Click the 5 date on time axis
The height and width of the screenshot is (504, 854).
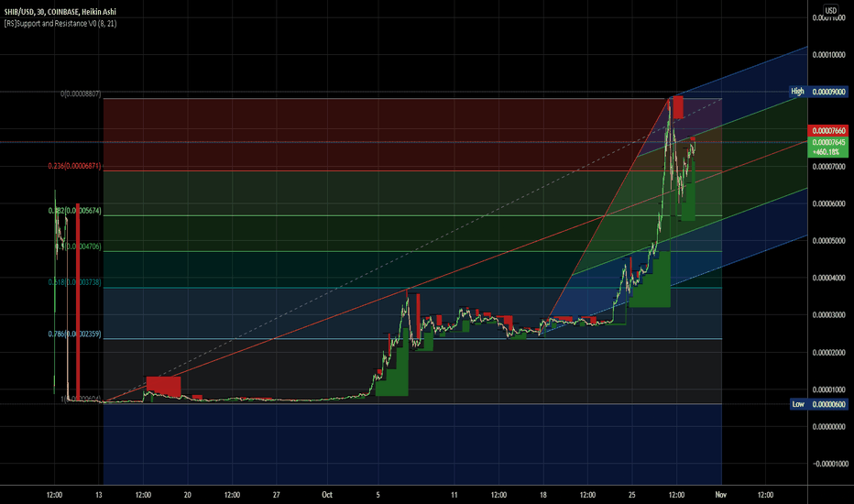coord(378,495)
